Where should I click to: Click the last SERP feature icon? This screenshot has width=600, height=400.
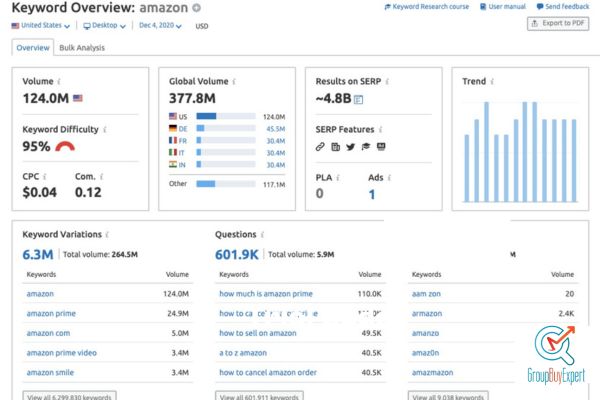[381, 147]
